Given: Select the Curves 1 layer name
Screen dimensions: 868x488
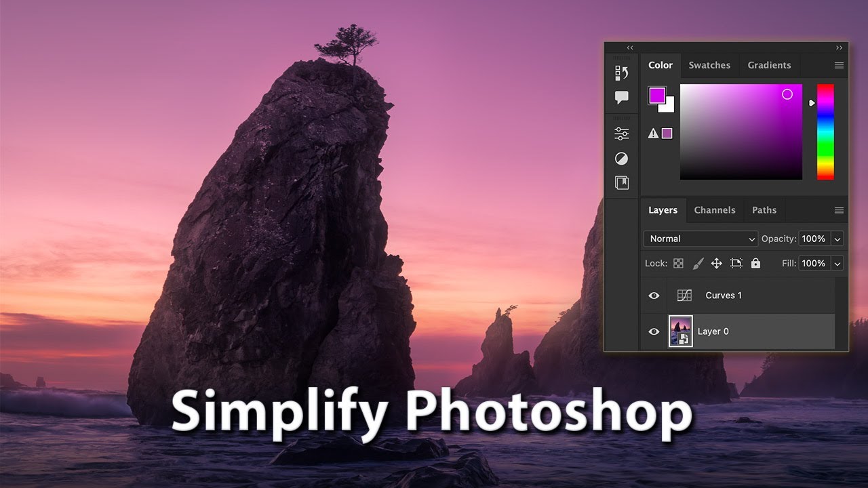Looking at the screenshot, I should click(x=724, y=296).
